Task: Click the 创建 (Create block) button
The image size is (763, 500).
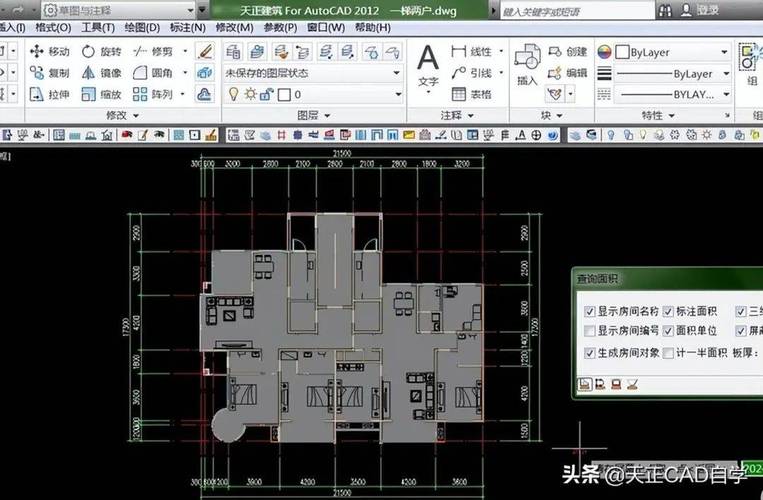Action: point(568,51)
